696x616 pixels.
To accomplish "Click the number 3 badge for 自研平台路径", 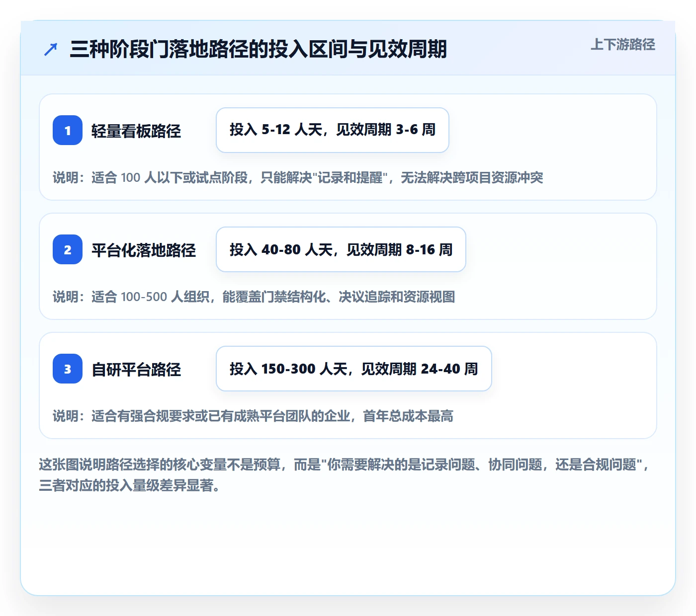I will pyautogui.click(x=68, y=369).
